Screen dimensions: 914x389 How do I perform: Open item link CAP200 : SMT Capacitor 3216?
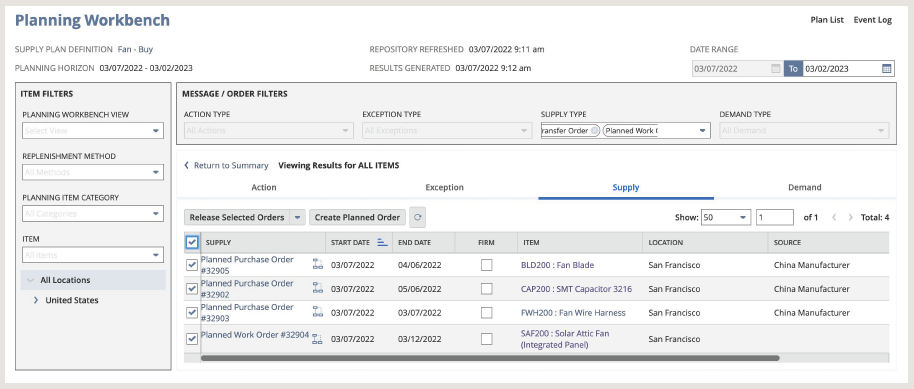point(576,289)
